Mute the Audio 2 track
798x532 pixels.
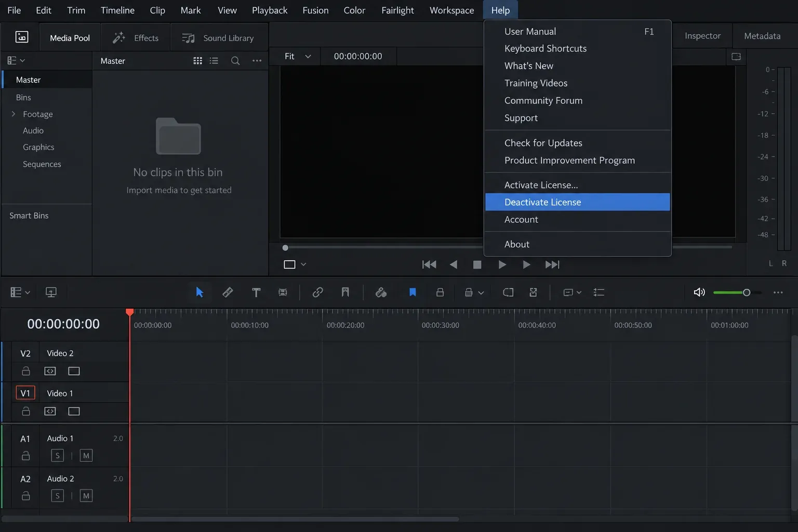pyautogui.click(x=86, y=496)
